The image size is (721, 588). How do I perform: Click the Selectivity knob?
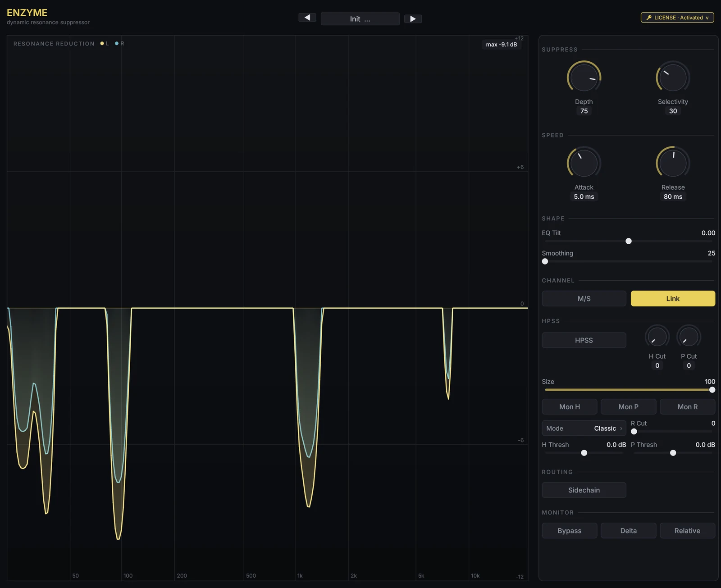click(673, 77)
